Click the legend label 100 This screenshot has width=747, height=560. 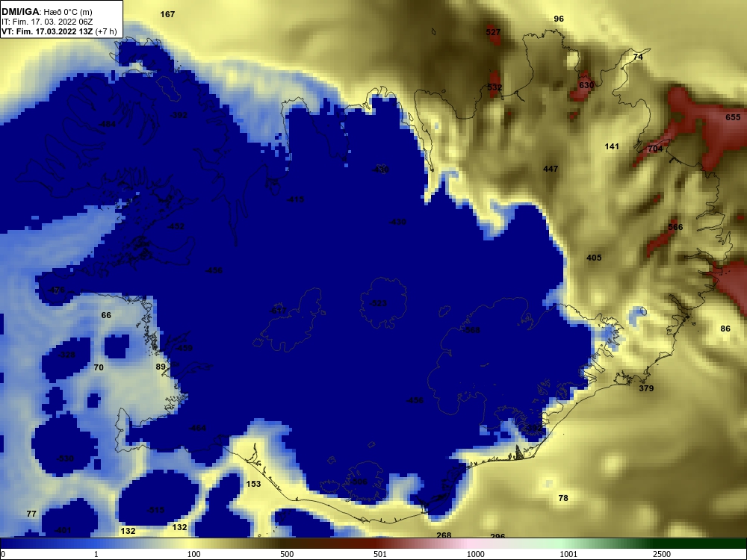(x=193, y=554)
